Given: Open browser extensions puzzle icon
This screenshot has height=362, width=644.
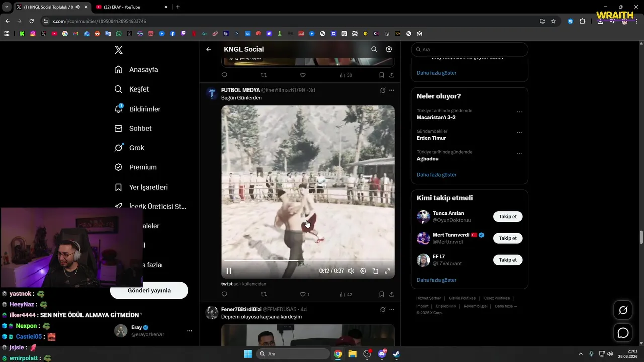Looking at the screenshot, I should pyautogui.click(x=583, y=21).
